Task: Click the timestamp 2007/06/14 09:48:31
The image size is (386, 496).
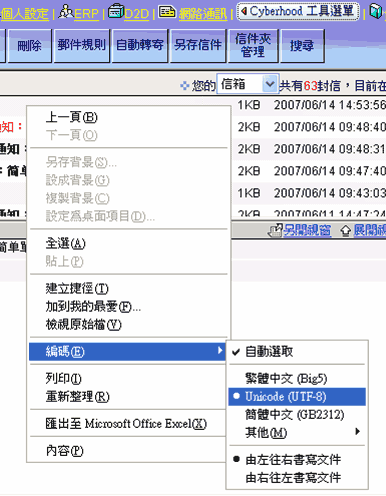Action: point(330,149)
